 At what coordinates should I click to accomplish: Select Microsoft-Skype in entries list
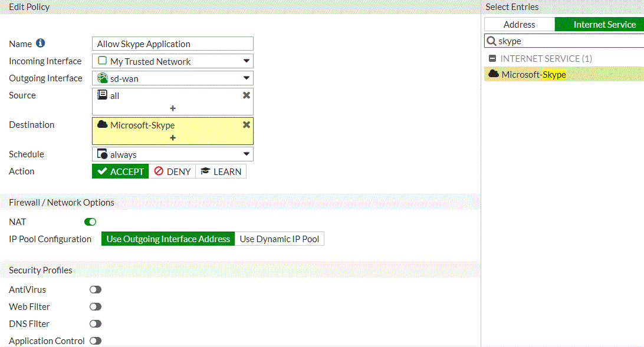[x=564, y=74]
